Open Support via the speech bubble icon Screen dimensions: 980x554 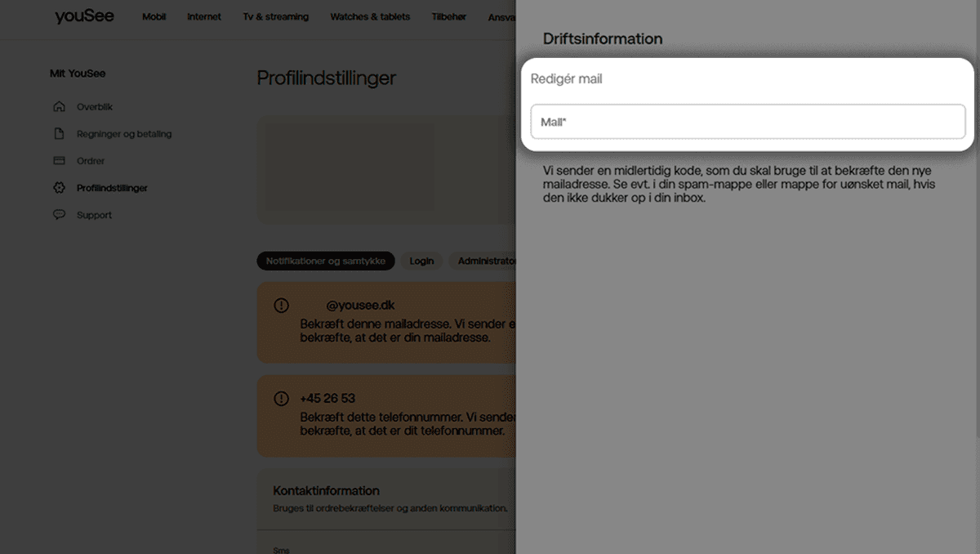click(x=58, y=214)
